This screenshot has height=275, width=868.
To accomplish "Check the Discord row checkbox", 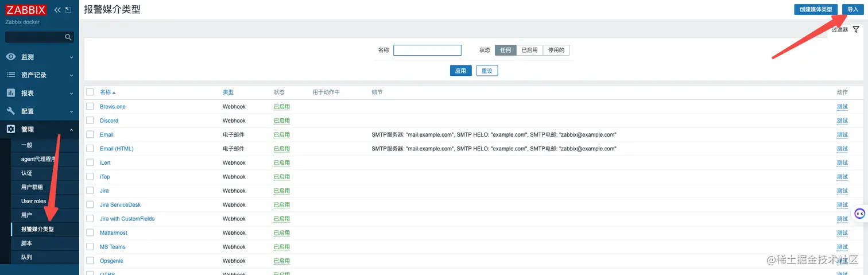I will tap(90, 121).
